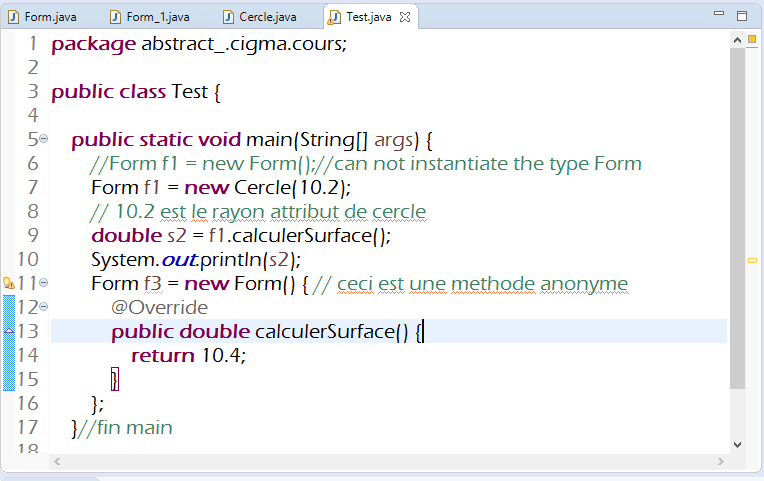Click the underlined variable 'f3' on line 11
The image size is (764, 481).
(x=153, y=284)
